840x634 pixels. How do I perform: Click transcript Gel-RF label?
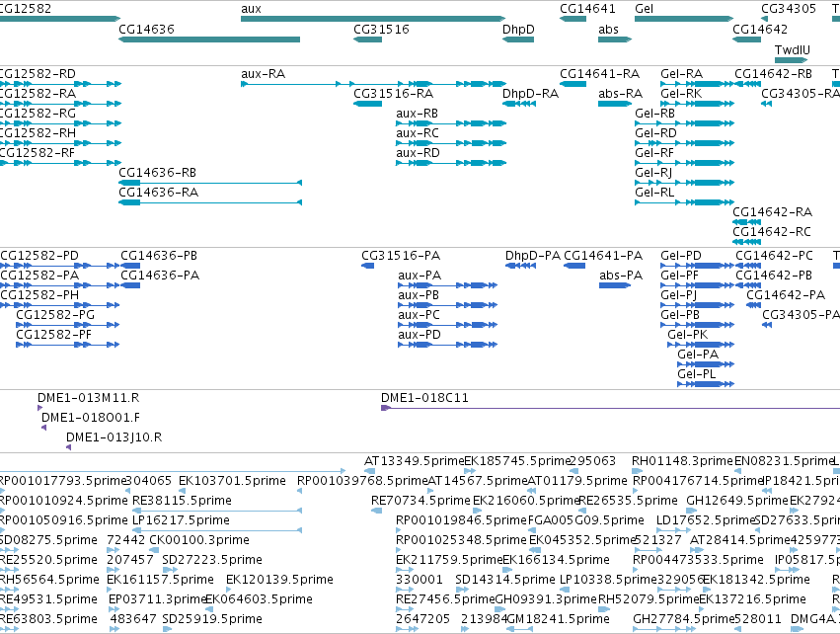(x=654, y=153)
